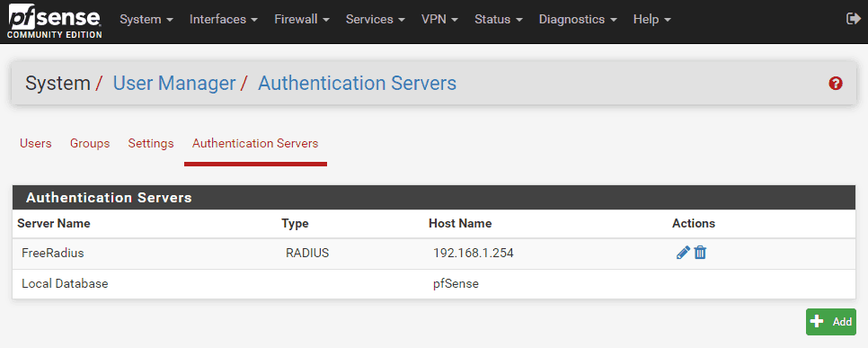
Task: Switch to the Groups tab
Action: click(x=90, y=144)
